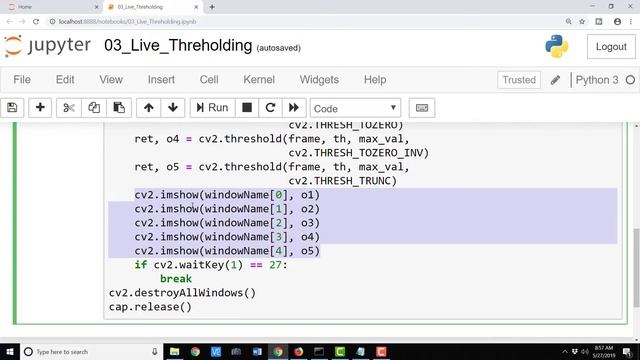Open the browser profile icon
This screenshot has height=360, width=640.
(617, 22)
